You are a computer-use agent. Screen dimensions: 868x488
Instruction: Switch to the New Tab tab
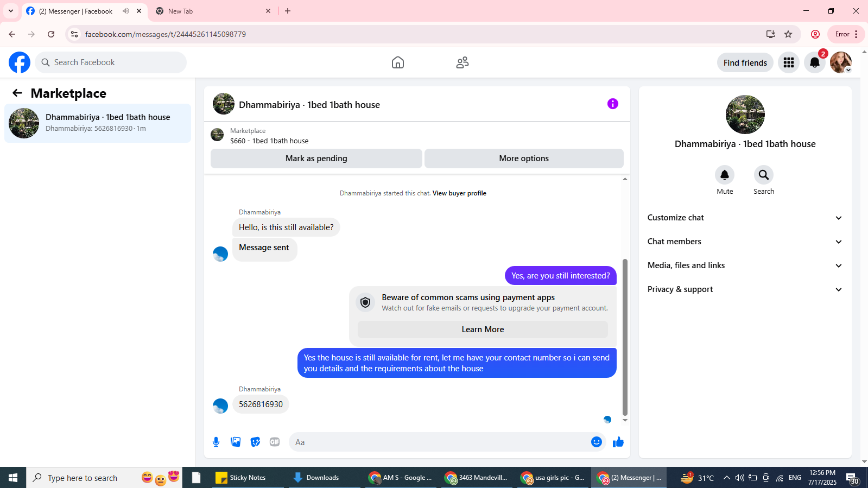click(213, 11)
